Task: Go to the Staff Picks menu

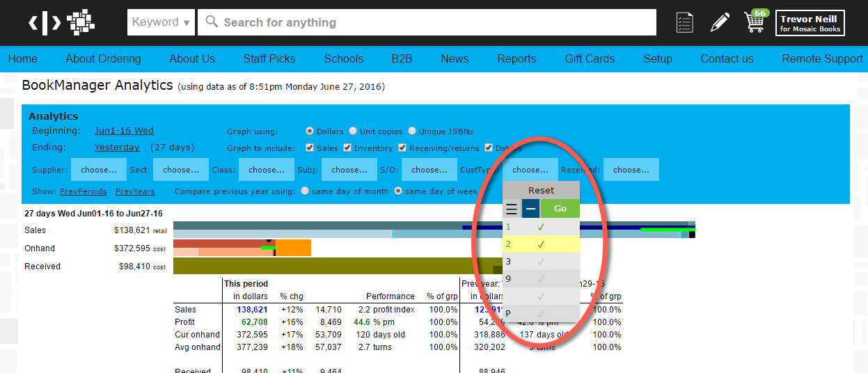Action: 269,59
